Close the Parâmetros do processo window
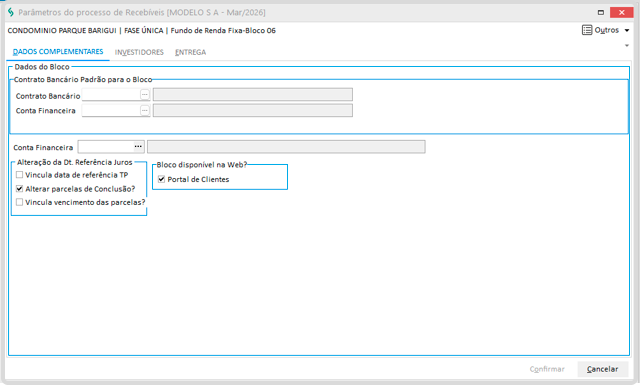This screenshot has height=387, width=640. click(x=621, y=12)
